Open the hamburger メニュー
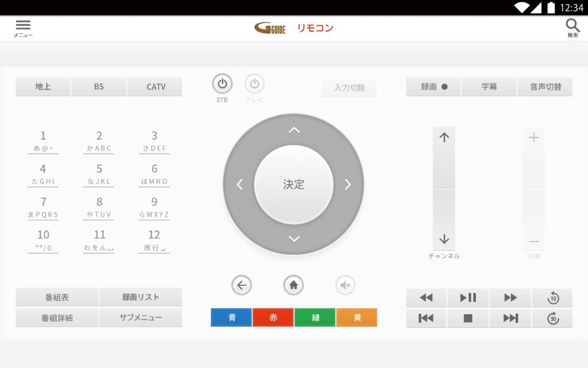 pyautogui.click(x=22, y=25)
